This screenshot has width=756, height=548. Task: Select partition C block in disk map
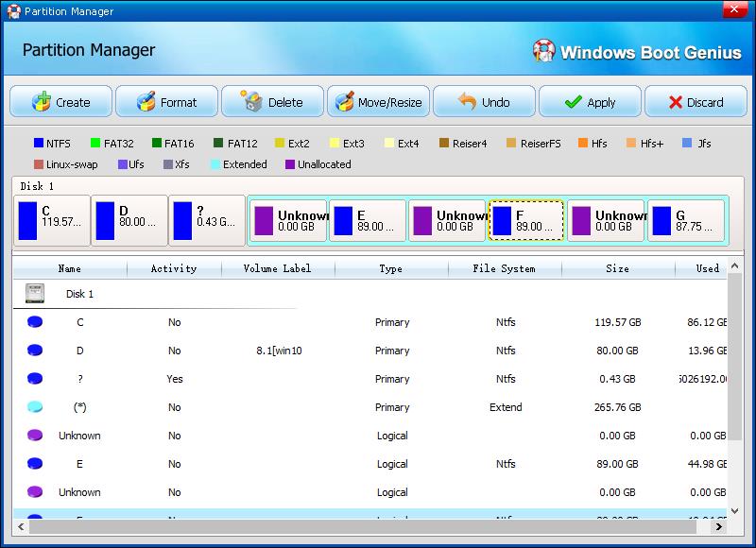pyautogui.click(x=52, y=221)
